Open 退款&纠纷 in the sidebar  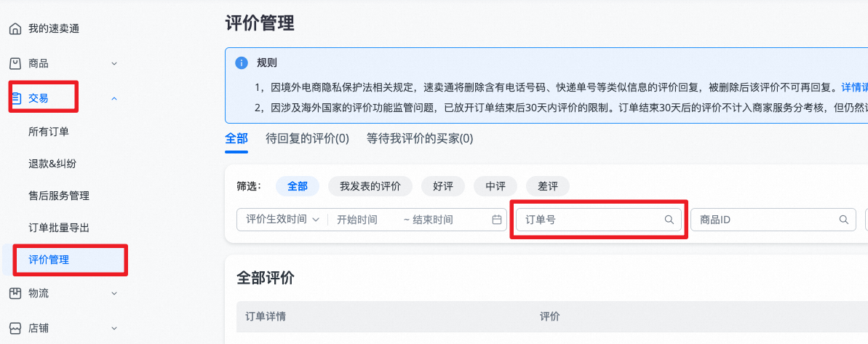54,164
